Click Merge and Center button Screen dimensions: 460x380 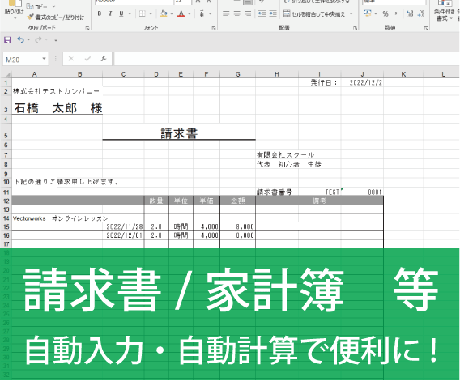[314, 14]
